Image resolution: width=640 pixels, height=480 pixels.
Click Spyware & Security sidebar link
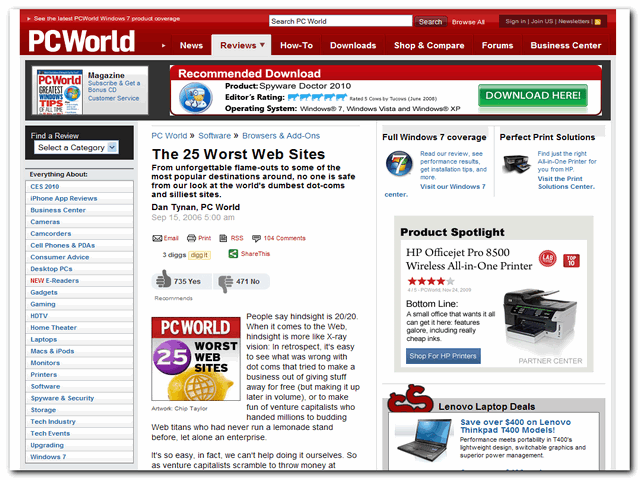(x=62, y=398)
